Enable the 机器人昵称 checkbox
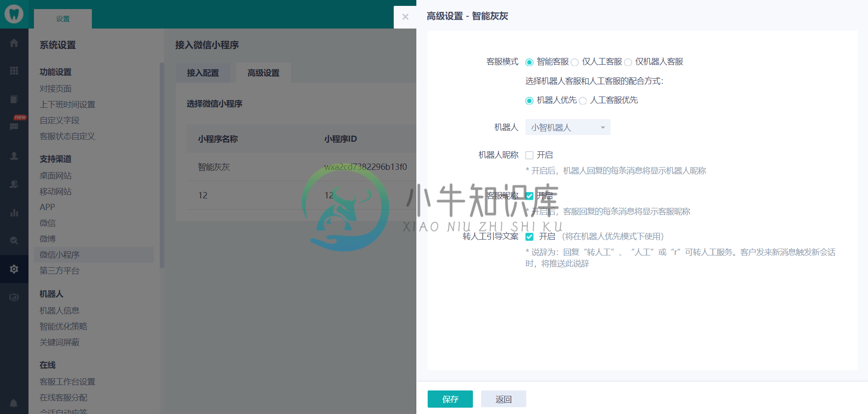Screen dimensions: 868x414 pos(529,155)
